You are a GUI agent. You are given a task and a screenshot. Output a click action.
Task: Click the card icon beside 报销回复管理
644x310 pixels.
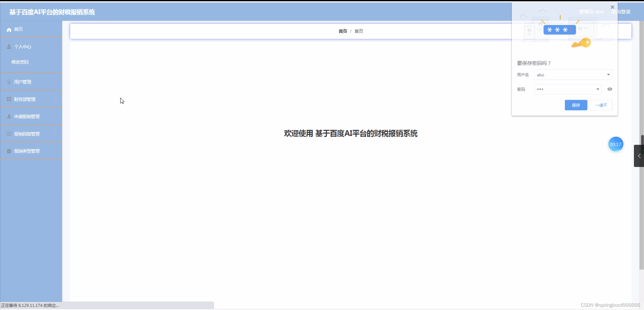point(9,134)
